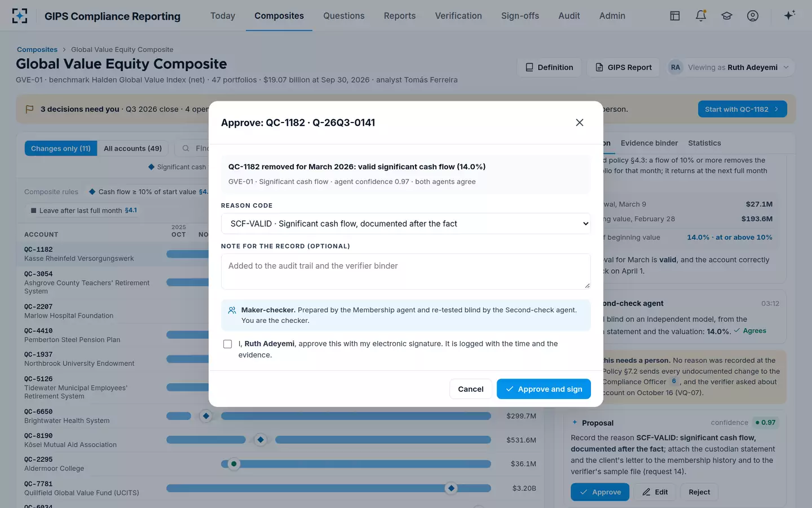
Task: Open the Reason Code dropdown
Action: pyautogui.click(x=406, y=224)
